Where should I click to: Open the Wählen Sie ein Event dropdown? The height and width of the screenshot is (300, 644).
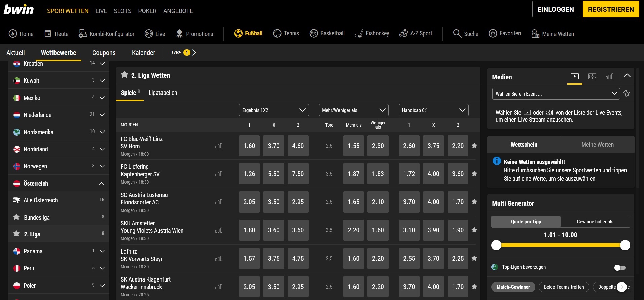click(x=556, y=94)
